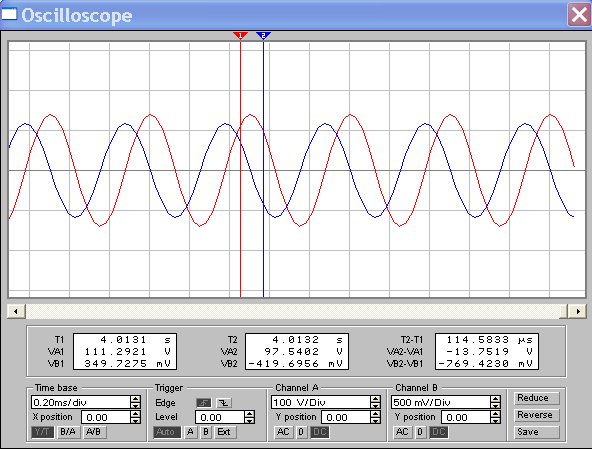592x449 pixels.
Task: Decrease trigger Level with down arrow
Action: [x=250, y=421]
